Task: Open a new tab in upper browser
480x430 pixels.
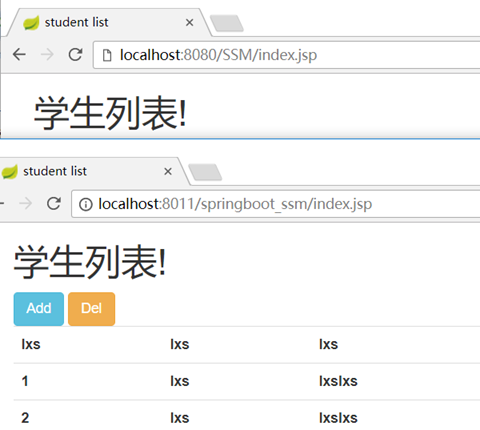Action: [227, 23]
